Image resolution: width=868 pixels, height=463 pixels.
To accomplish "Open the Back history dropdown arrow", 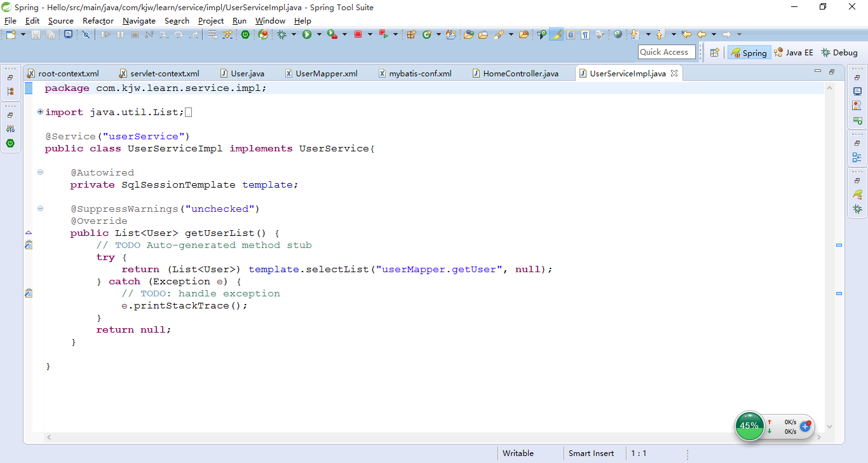I will [x=714, y=34].
